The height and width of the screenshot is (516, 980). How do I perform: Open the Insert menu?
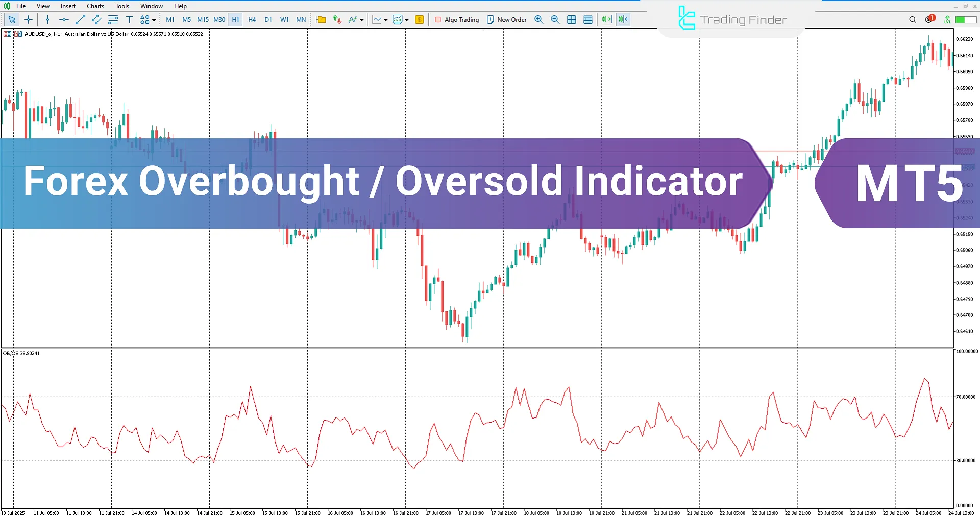coord(68,6)
